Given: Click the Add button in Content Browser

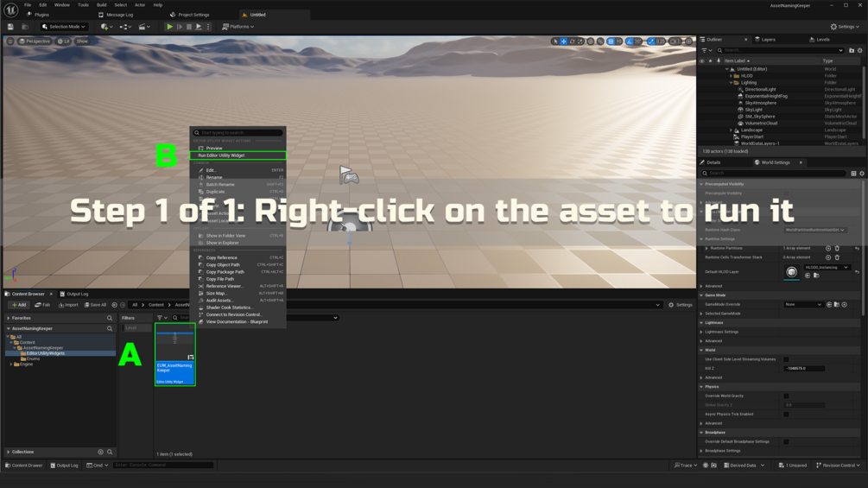Looking at the screenshot, I should click(19, 305).
